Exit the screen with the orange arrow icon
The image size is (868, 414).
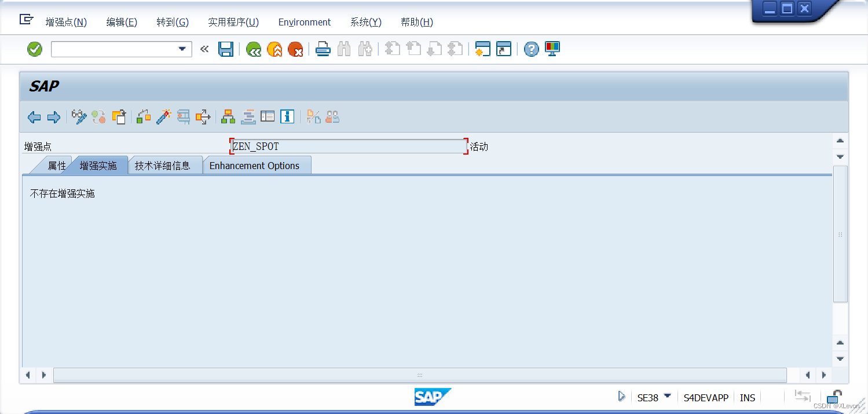point(274,49)
